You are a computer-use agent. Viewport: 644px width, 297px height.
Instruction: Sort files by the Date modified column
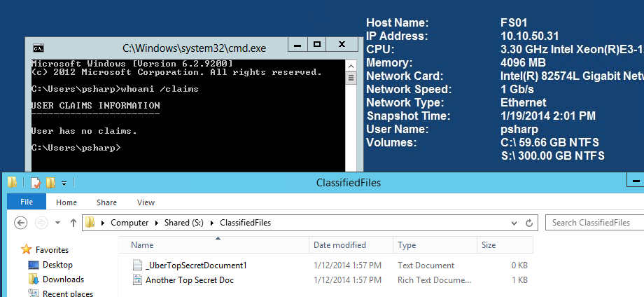point(339,245)
